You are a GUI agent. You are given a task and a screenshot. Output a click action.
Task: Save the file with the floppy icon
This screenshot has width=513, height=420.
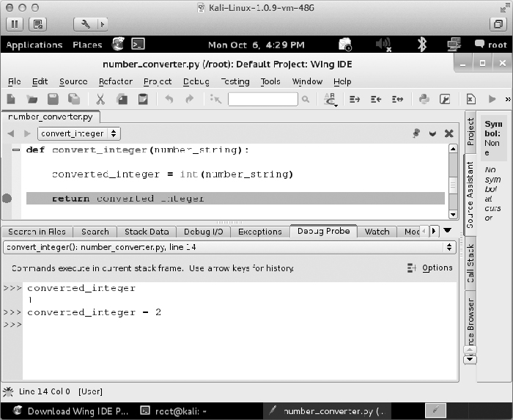click(x=53, y=99)
